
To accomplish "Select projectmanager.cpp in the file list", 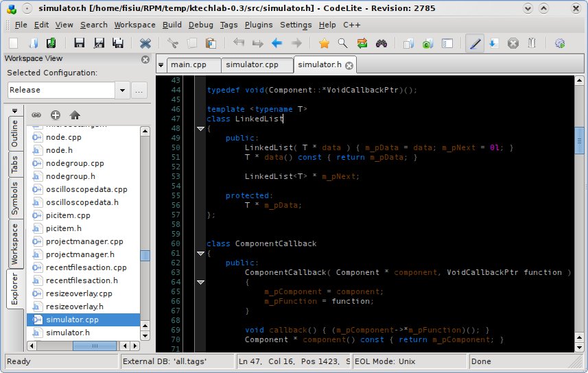I will pyautogui.click(x=84, y=241).
